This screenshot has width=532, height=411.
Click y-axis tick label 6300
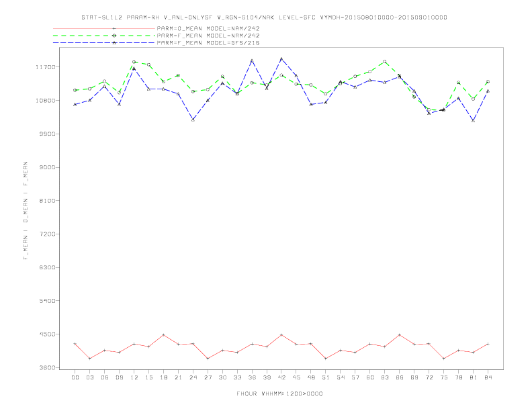pos(47,267)
